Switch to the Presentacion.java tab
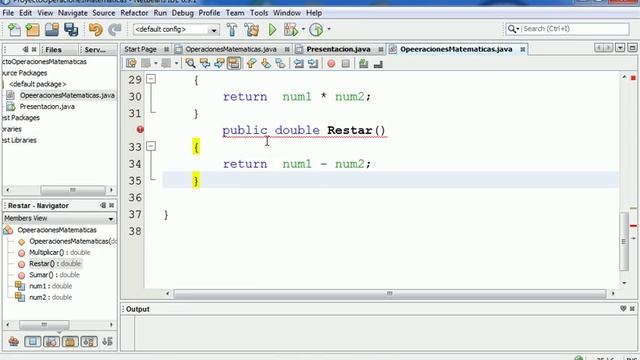 tap(338, 49)
